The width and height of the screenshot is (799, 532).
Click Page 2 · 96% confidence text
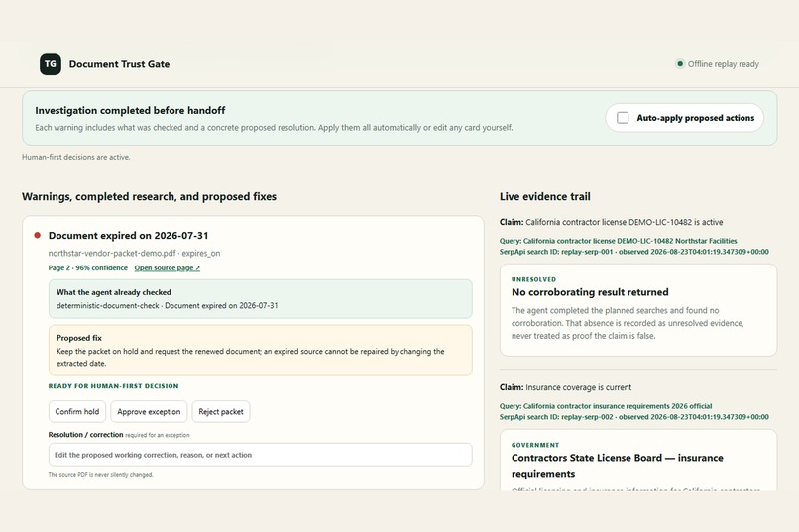(x=88, y=268)
